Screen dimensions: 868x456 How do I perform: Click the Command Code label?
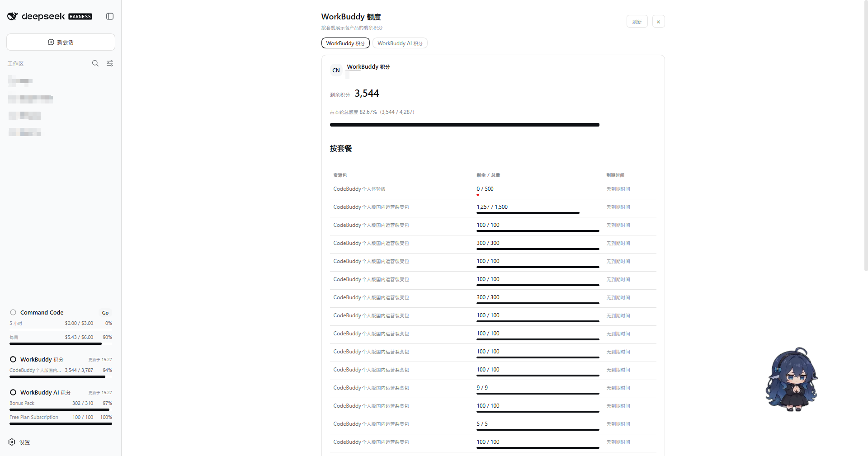pyautogui.click(x=42, y=313)
